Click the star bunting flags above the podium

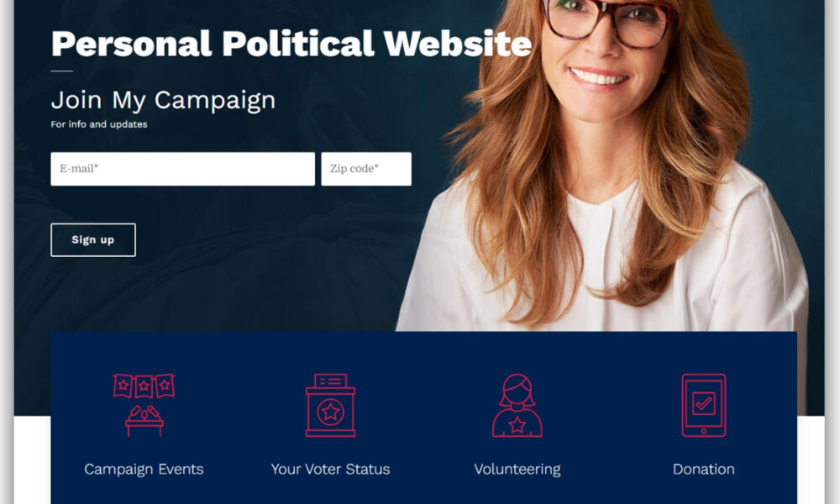point(144,386)
